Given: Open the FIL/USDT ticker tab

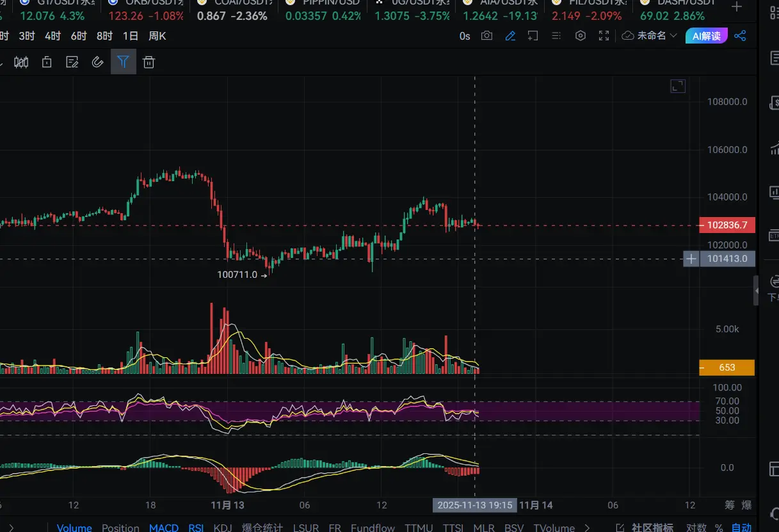Looking at the screenshot, I should click(x=589, y=10).
